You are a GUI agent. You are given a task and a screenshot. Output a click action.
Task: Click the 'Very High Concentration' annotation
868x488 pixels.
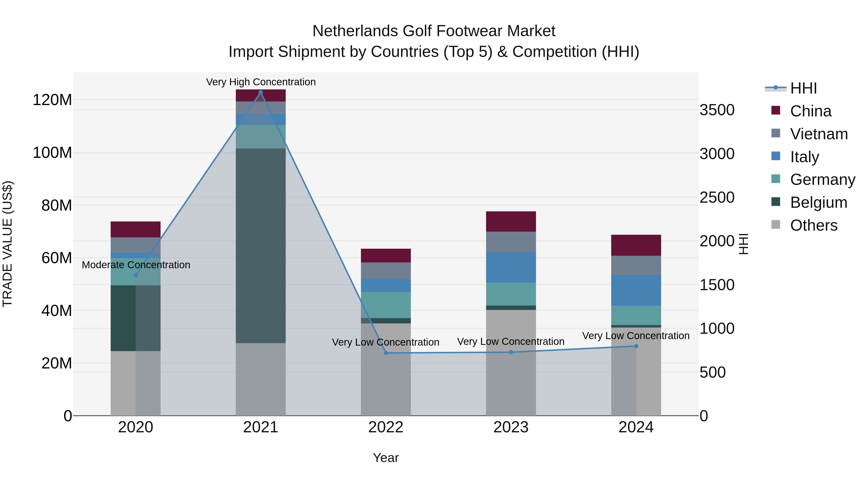tap(261, 82)
